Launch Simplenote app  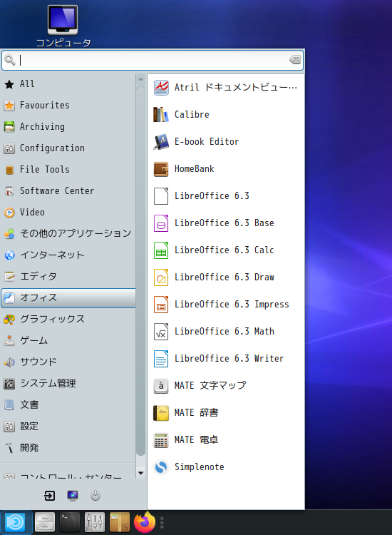click(x=226, y=467)
